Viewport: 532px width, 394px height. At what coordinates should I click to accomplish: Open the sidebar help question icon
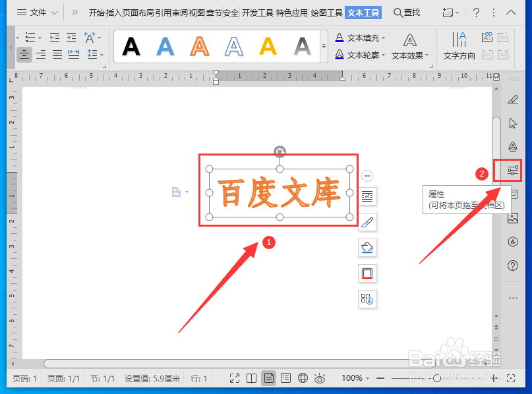(x=513, y=266)
